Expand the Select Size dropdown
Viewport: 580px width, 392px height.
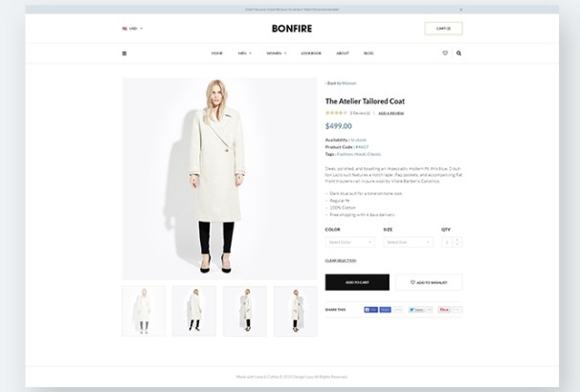tap(408, 242)
